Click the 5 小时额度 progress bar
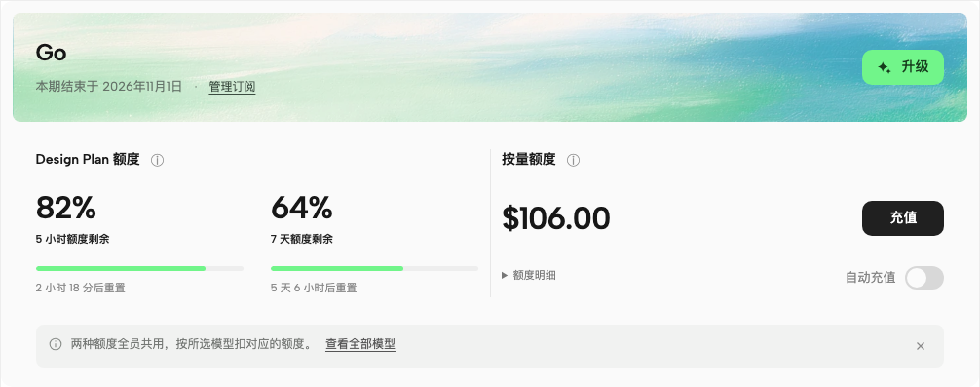 (139, 269)
